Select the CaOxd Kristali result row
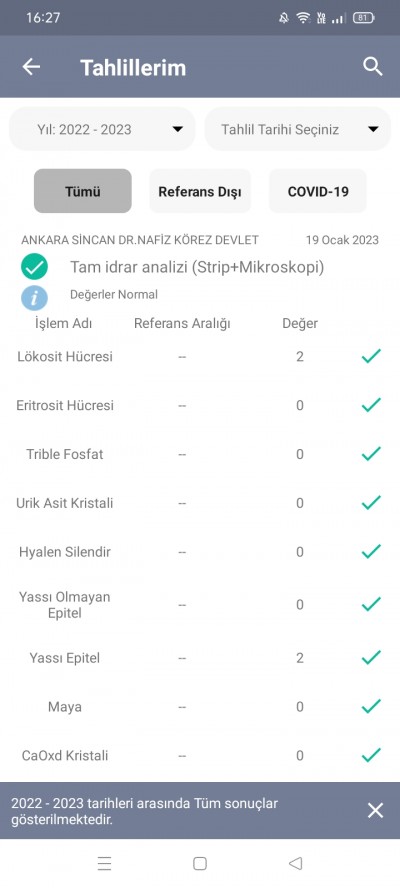 tap(200, 755)
